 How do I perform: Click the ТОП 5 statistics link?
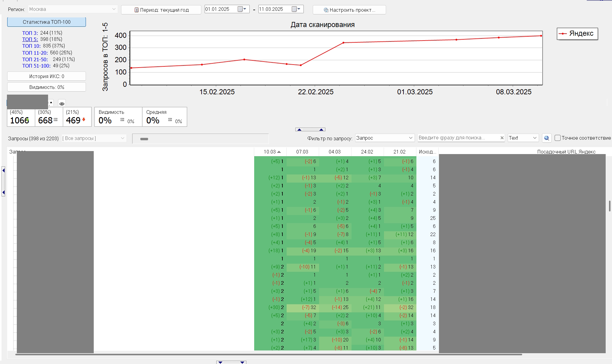pos(30,39)
